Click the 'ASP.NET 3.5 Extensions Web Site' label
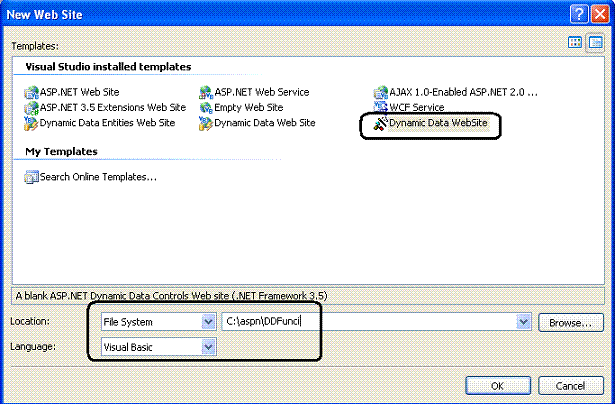This screenshot has height=404, width=615. click(x=113, y=108)
